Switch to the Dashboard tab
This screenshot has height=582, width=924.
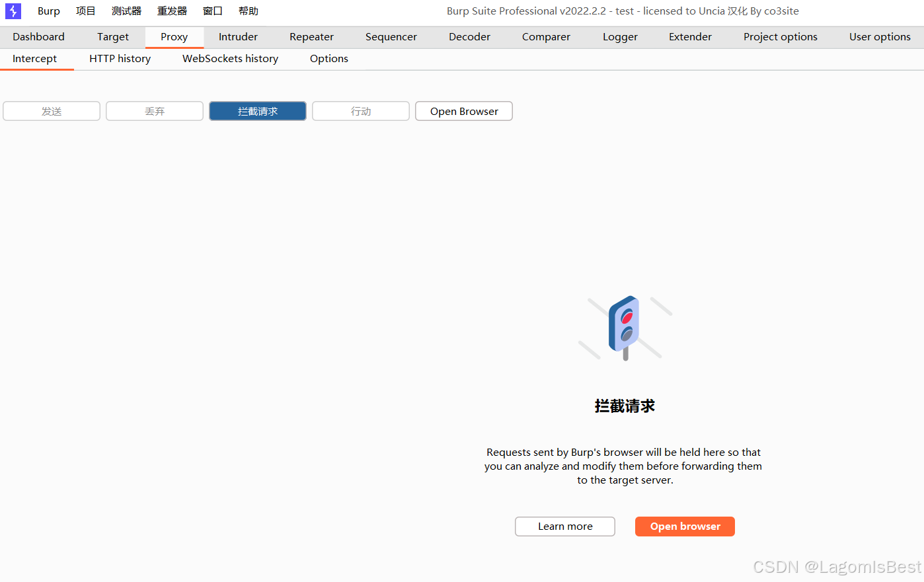[38, 37]
